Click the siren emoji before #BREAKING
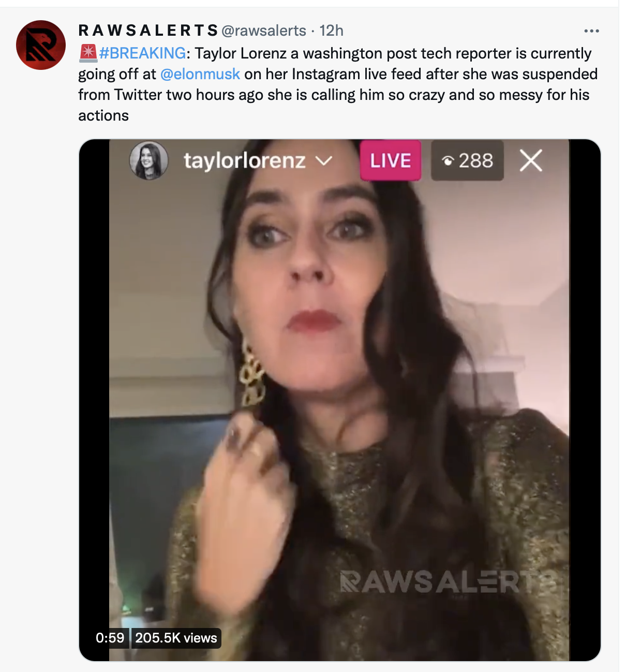This screenshot has height=672, width=626. point(88,53)
